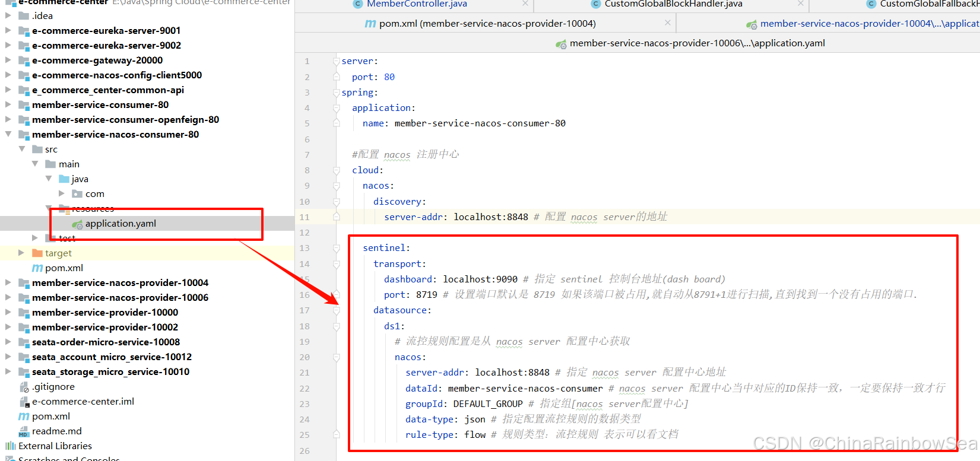Viewport: 980px width, 461px height.
Task: Click the orange target folder icon
Action: pyautogui.click(x=37, y=253)
